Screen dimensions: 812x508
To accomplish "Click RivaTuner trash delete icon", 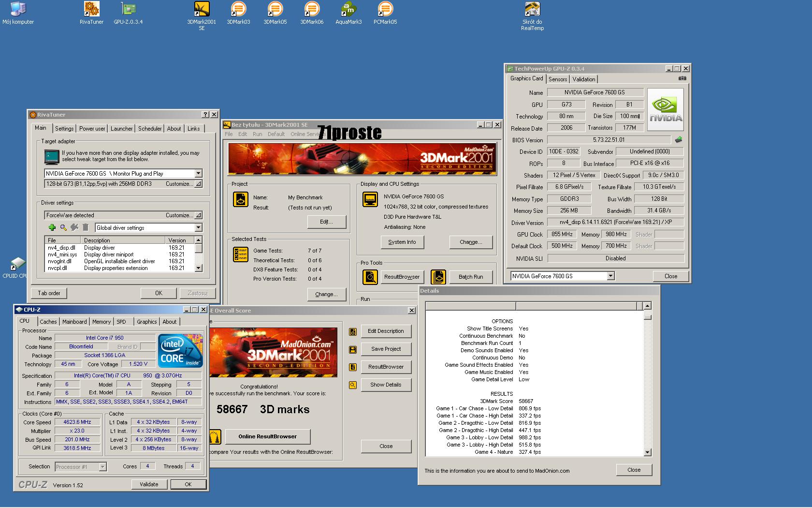I will pos(86,227).
